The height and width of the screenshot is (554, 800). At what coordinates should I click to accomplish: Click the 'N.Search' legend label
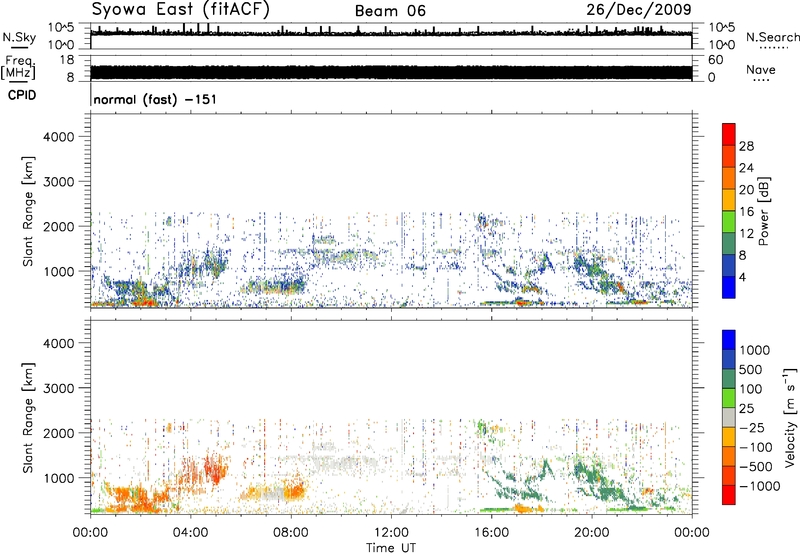[x=772, y=37]
